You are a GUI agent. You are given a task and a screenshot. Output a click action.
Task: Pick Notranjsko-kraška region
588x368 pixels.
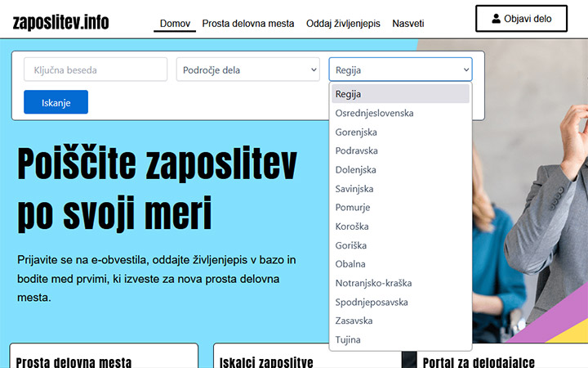(373, 283)
